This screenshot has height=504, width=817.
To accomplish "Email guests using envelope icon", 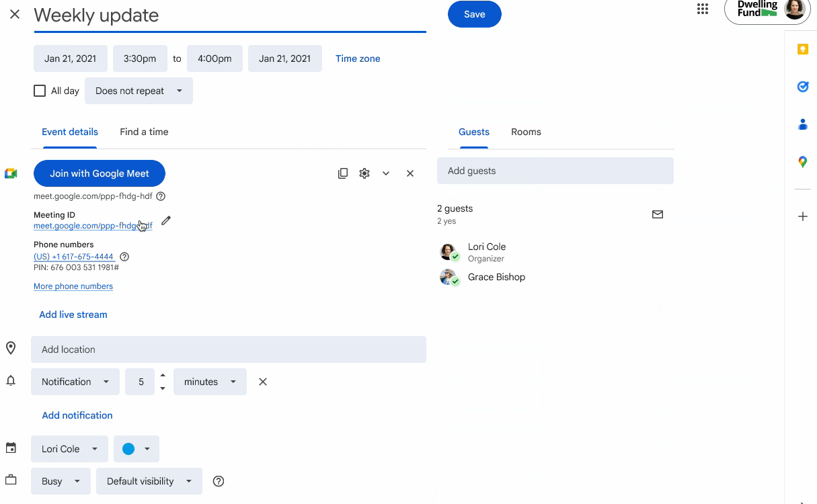I will 658,214.
